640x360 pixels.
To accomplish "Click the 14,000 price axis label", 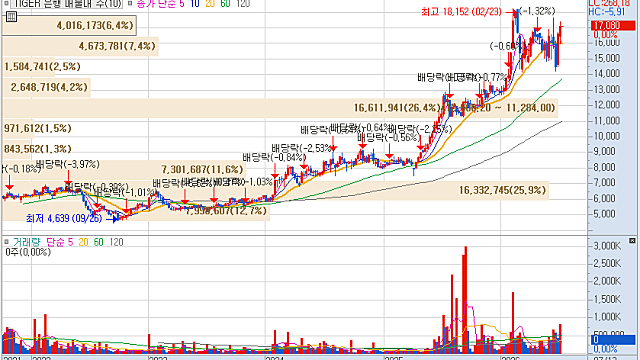I will (607, 73).
